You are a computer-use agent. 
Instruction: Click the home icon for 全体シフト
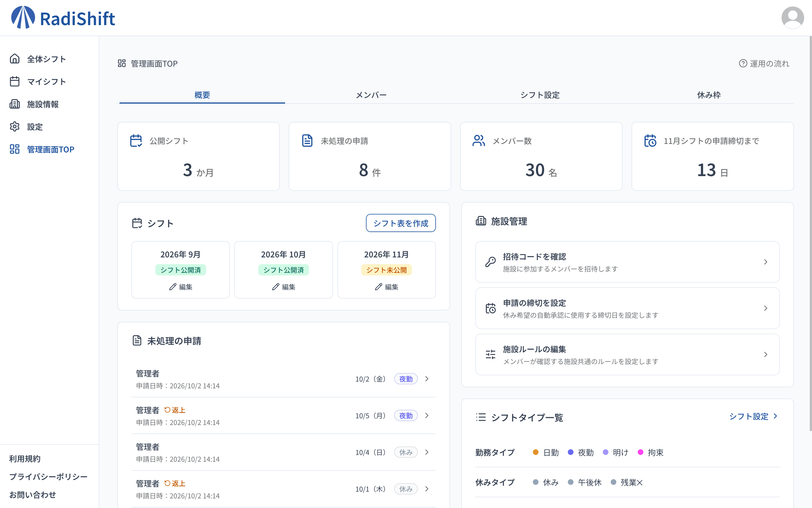click(14, 59)
